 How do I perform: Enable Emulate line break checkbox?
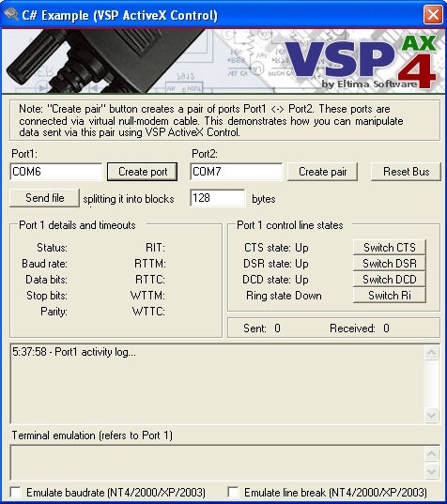click(x=233, y=492)
